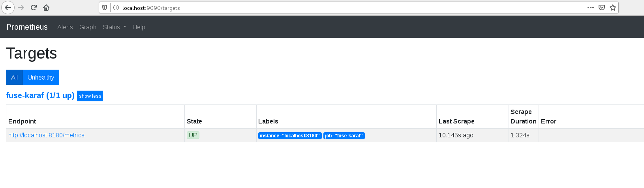Collapse targets with show less button
The width and height of the screenshot is (644, 188).
pyautogui.click(x=90, y=96)
